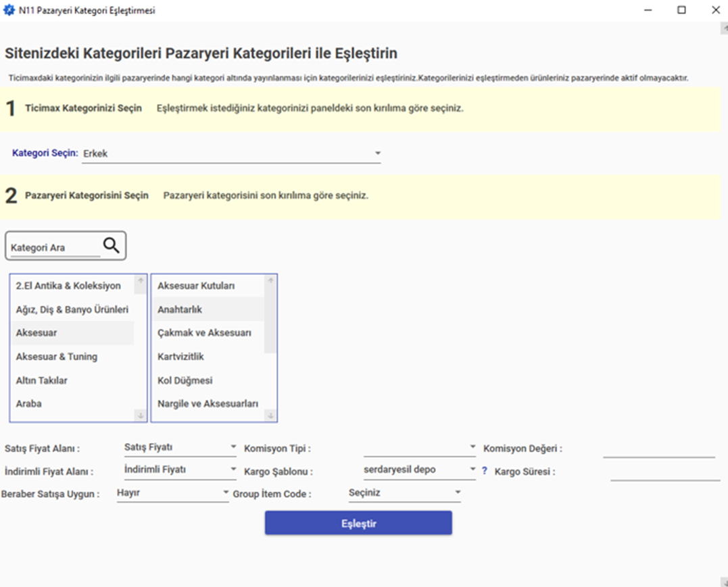The height and width of the screenshot is (587, 728).
Task: Click up arrow of subcategory list scrollbar
Action: click(270, 280)
